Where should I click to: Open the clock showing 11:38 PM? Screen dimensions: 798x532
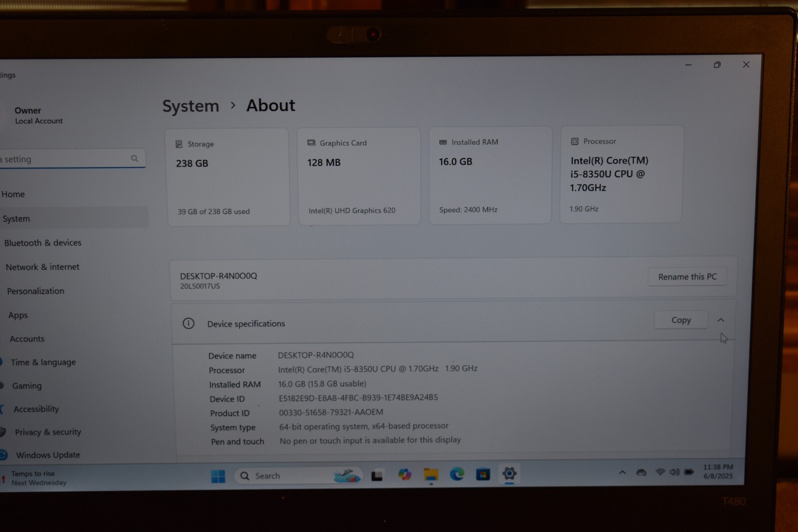pos(718,471)
